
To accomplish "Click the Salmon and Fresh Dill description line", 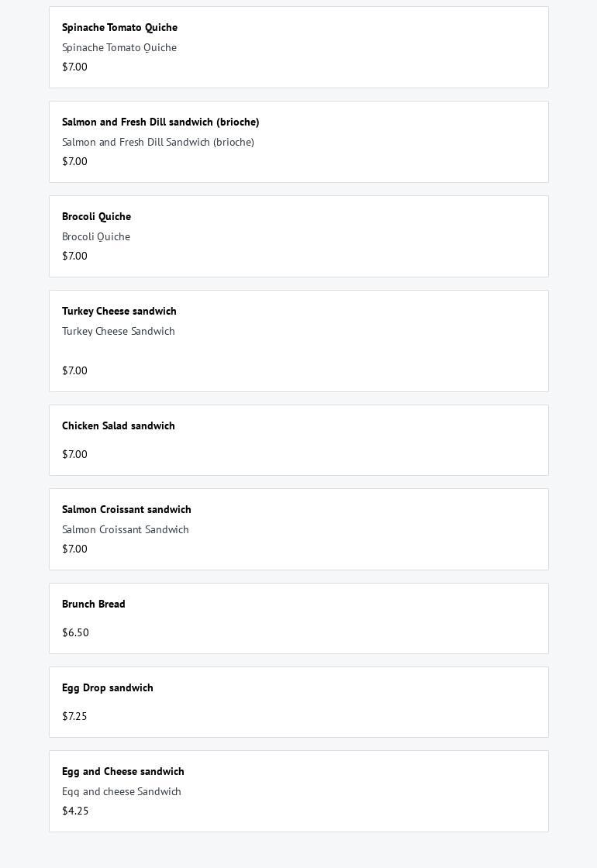I will (x=158, y=142).
